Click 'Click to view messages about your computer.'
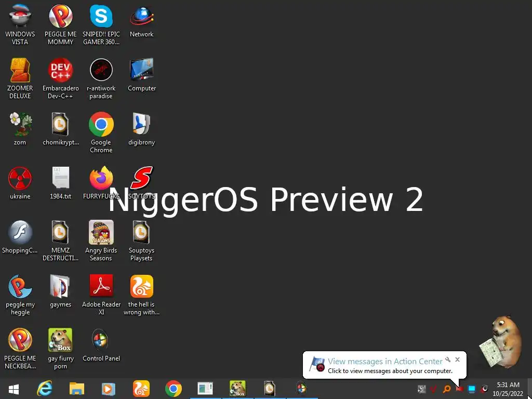This screenshot has width=532, height=399. click(390, 371)
